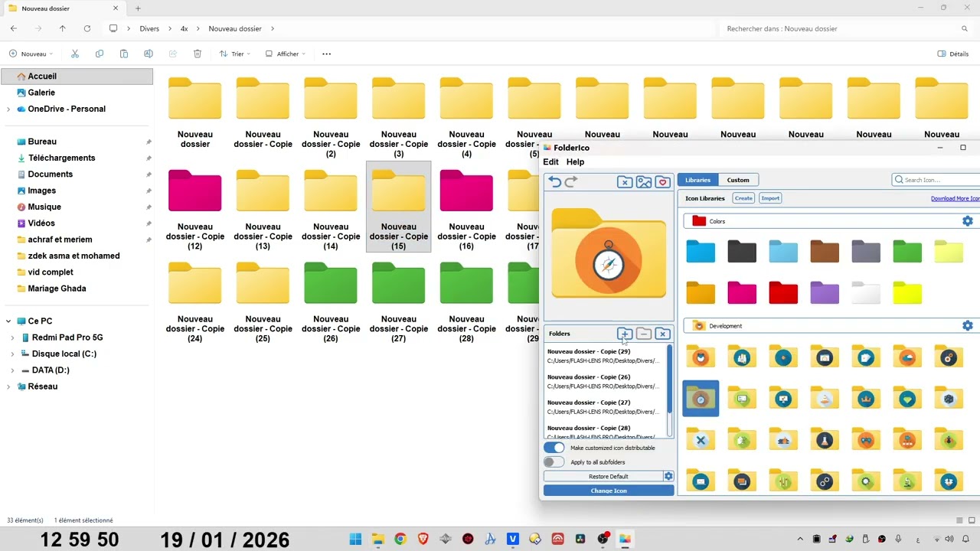Pick the network diagram folder icon
This screenshot has width=980, height=551.
pyautogui.click(x=907, y=439)
